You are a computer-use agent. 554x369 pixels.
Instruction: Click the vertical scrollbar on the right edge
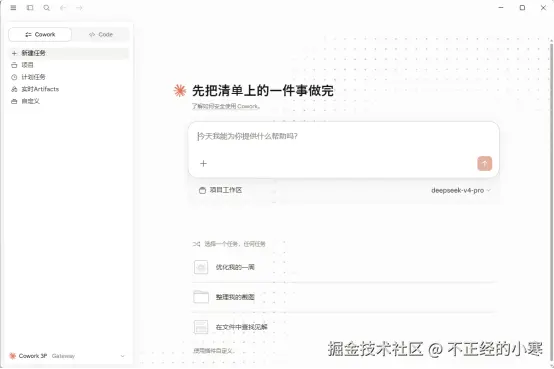click(x=552, y=202)
